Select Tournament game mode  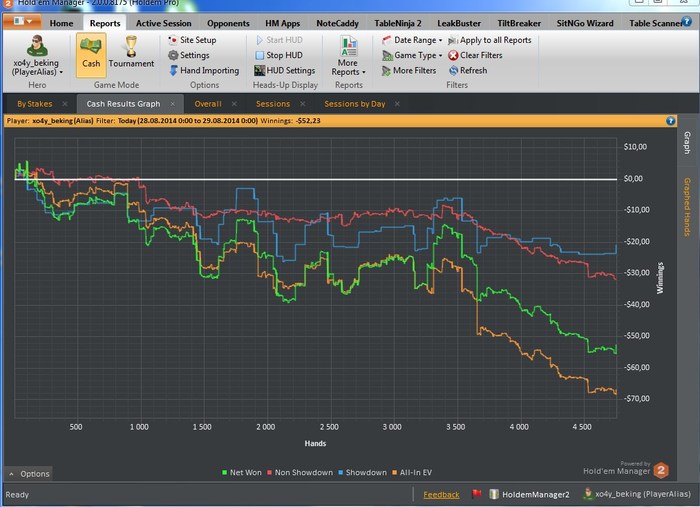coord(131,52)
